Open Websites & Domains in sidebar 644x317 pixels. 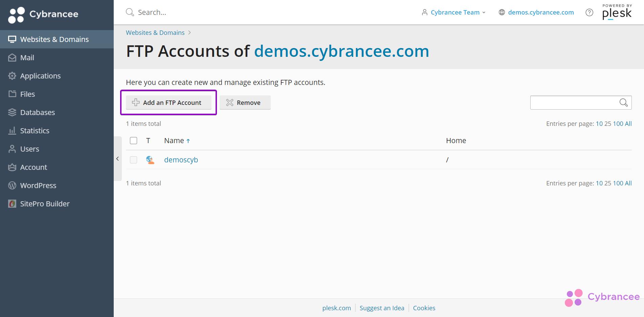coord(57,39)
